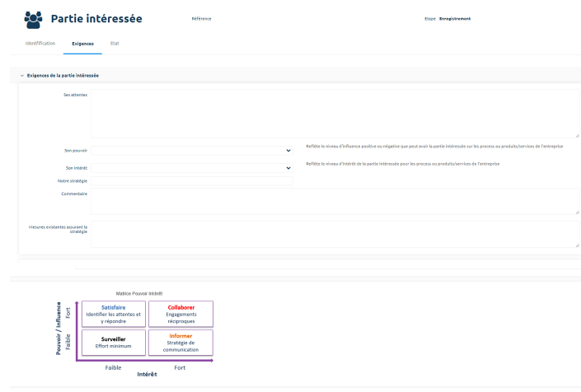Select the Exigences tab
Screen dimensions: 581x392
(x=82, y=43)
